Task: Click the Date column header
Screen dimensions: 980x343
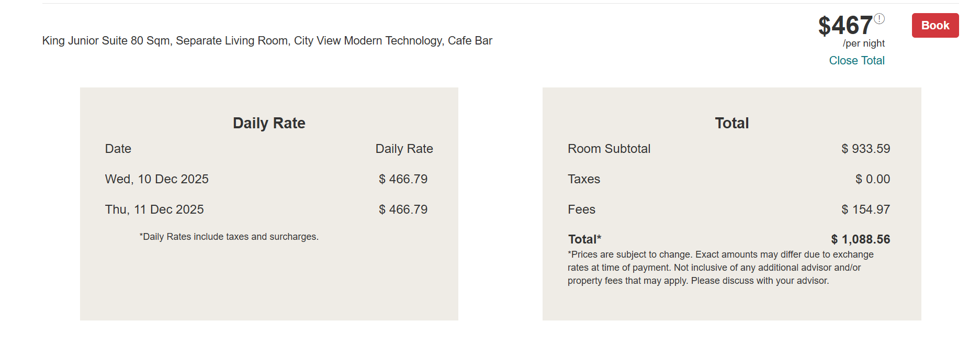Action: point(118,149)
